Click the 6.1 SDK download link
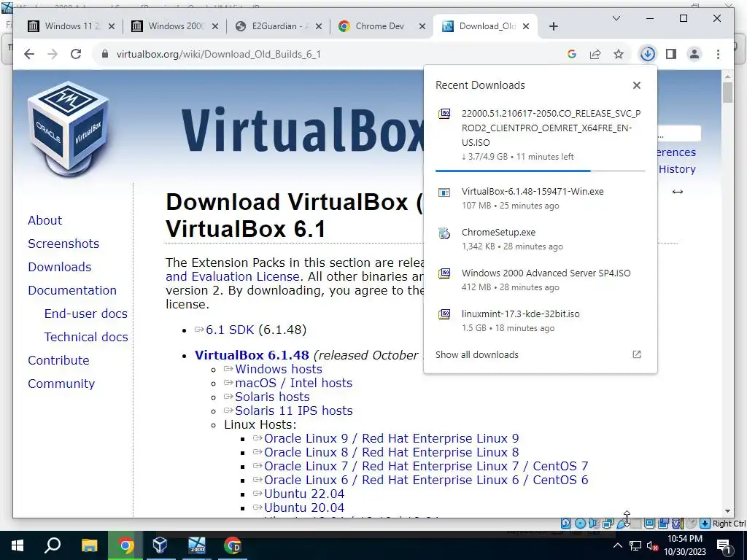 click(x=230, y=330)
